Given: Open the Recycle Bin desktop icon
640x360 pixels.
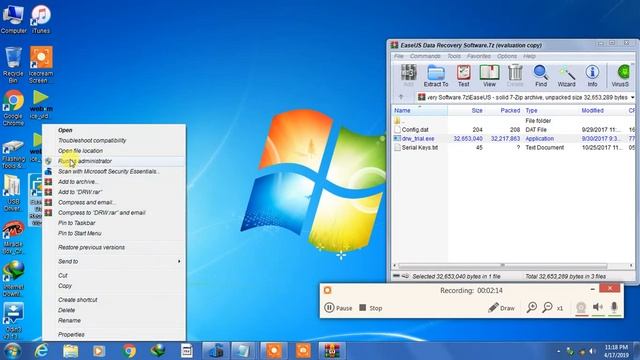Looking at the screenshot, I should [13, 64].
